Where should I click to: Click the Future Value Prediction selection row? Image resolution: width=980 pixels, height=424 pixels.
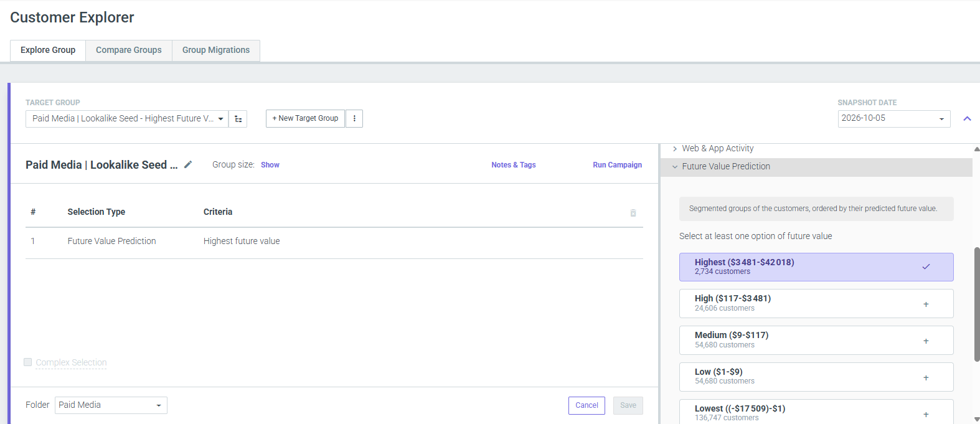click(x=334, y=243)
